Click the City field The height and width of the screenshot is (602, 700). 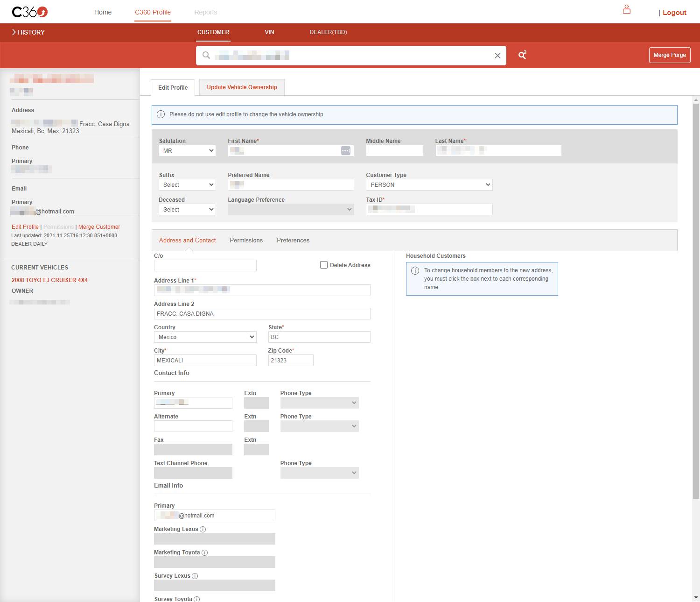205,360
